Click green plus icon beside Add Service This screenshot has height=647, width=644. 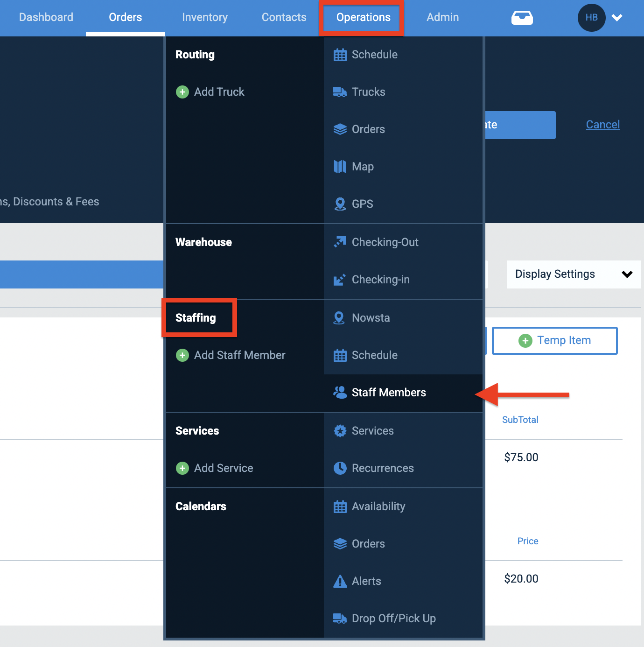[182, 468]
